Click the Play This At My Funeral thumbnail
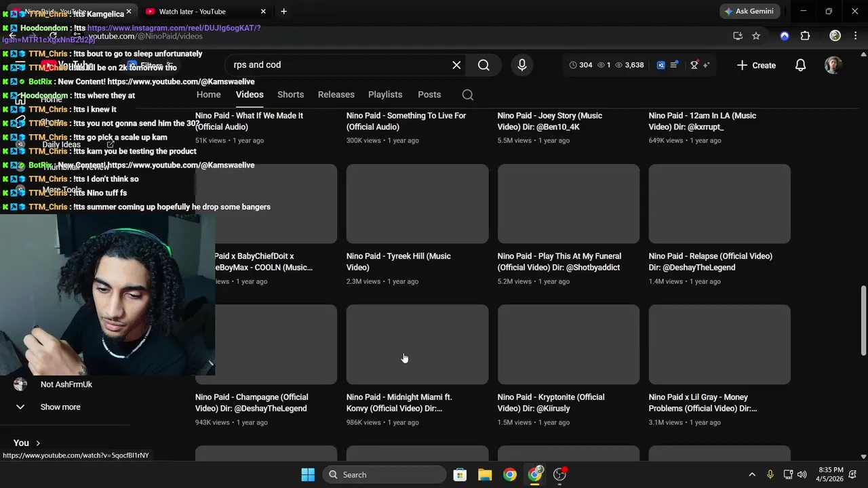 point(568,203)
